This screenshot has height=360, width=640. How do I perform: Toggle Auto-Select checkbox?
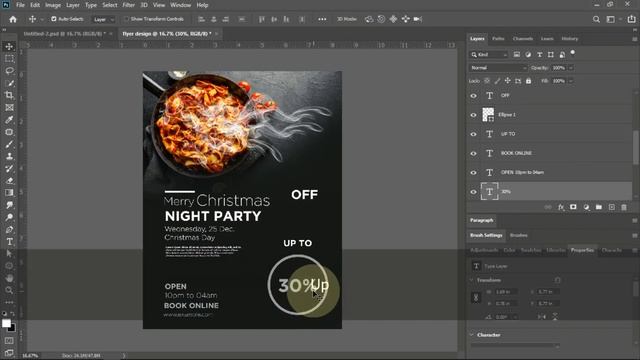tap(53, 19)
